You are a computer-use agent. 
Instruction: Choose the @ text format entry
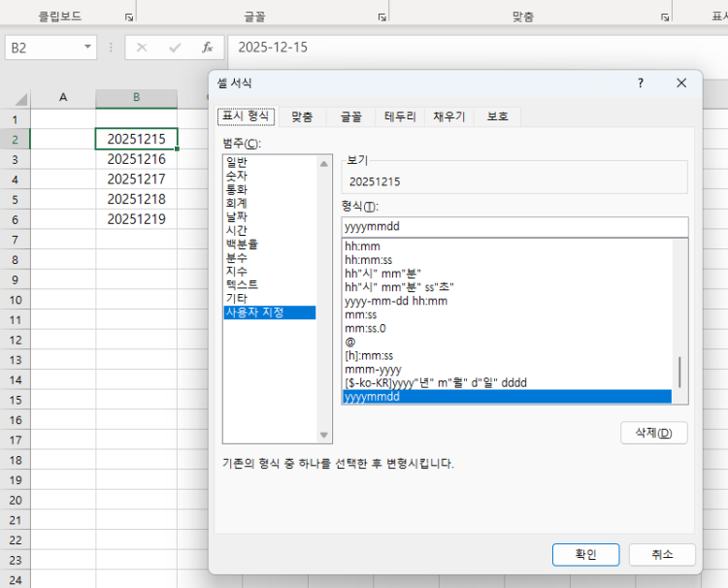(507, 343)
